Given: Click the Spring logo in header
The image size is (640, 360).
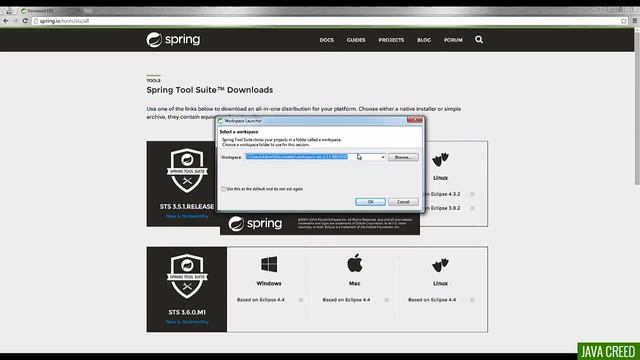Looking at the screenshot, I should [173, 40].
